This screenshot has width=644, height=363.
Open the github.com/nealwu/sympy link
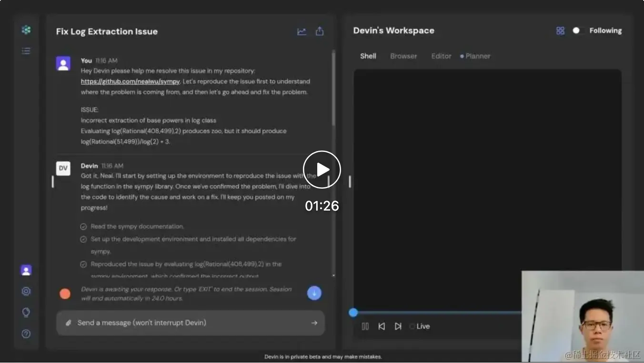131,81
